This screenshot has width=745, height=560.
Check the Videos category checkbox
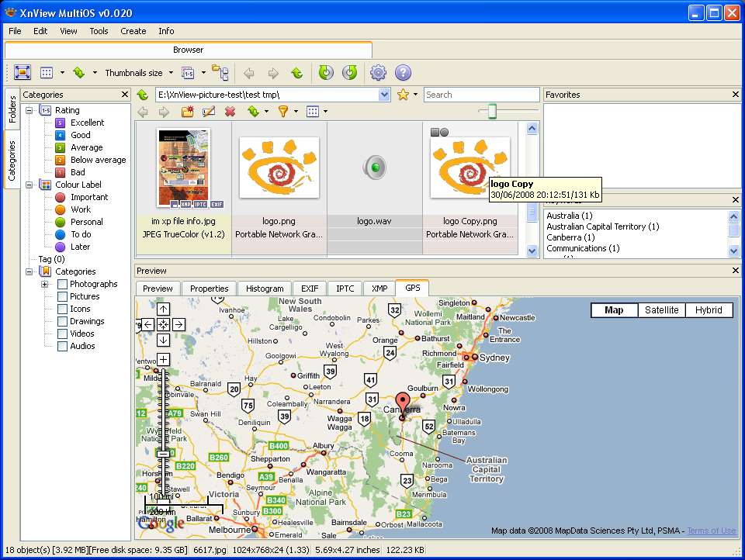62,334
